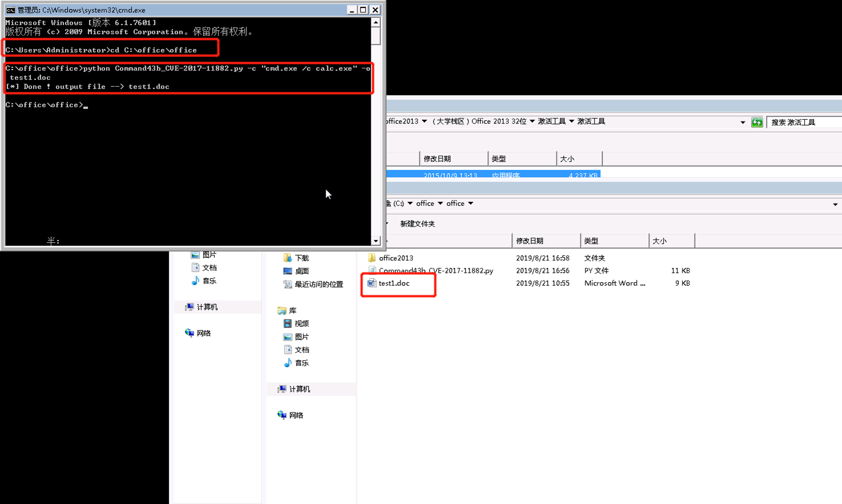Maximize the cmd.exe window
This screenshot has width=842, height=504.
(363, 10)
